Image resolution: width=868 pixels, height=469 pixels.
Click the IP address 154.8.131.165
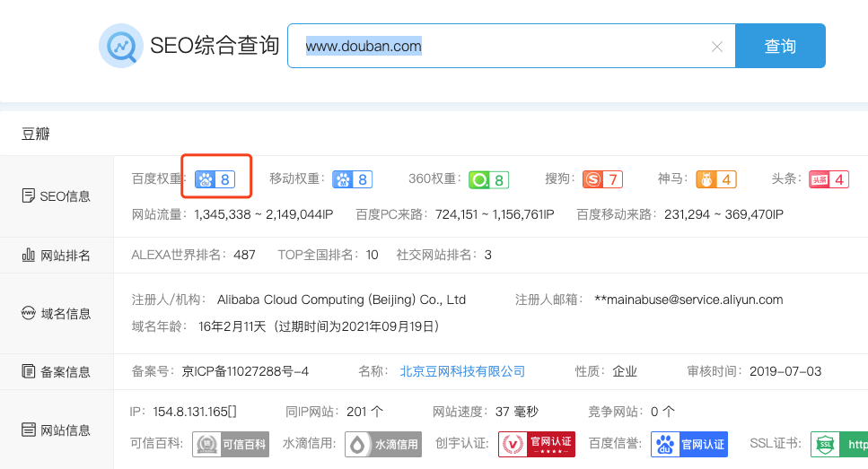tap(190, 412)
